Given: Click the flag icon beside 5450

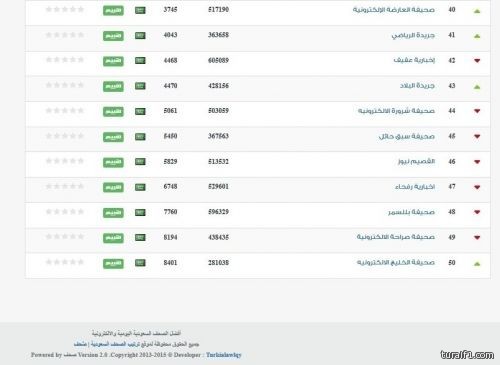Looking at the screenshot, I should click(x=140, y=136).
